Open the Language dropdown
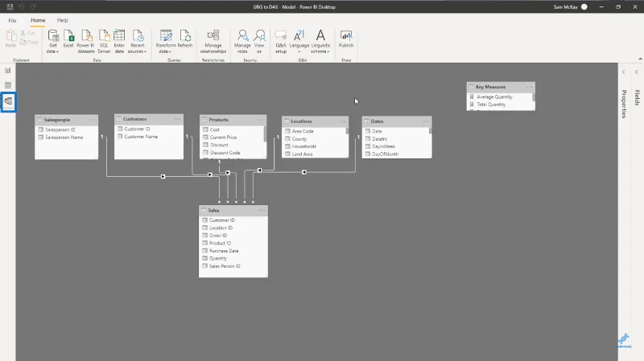This screenshot has width=644, height=361. point(299,42)
